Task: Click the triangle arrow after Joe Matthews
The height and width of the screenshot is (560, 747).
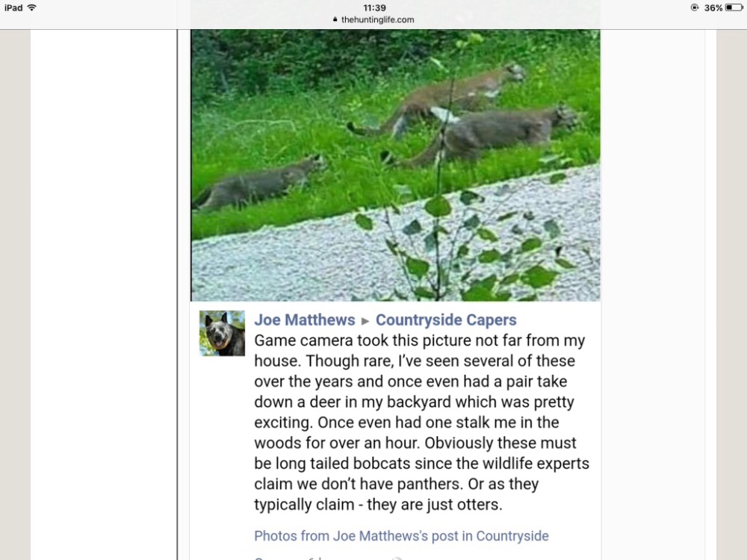Action: coord(365,321)
